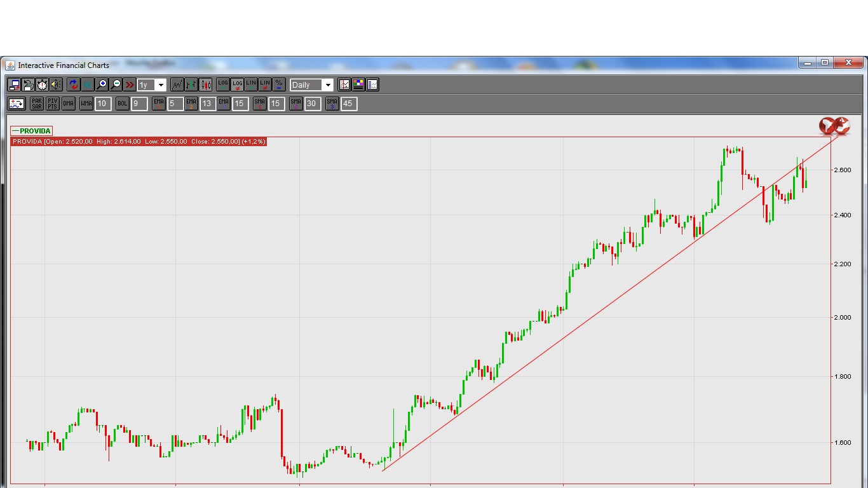Toggle the percent scale button
Screen dimensions: 868x488
(x=279, y=85)
